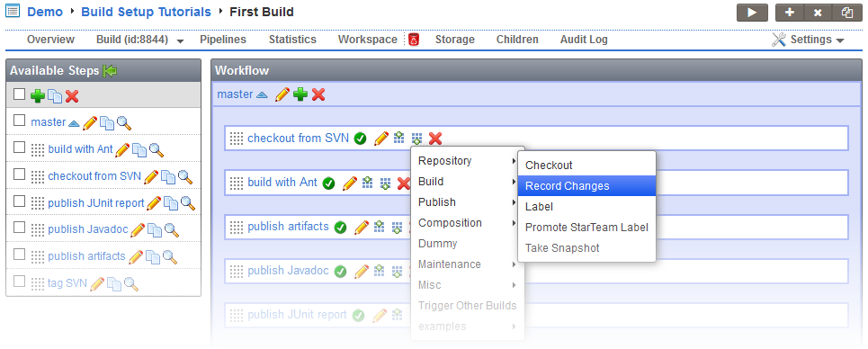
Task: Expand the Repository submenu
Action: pyautogui.click(x=467, y=161)
